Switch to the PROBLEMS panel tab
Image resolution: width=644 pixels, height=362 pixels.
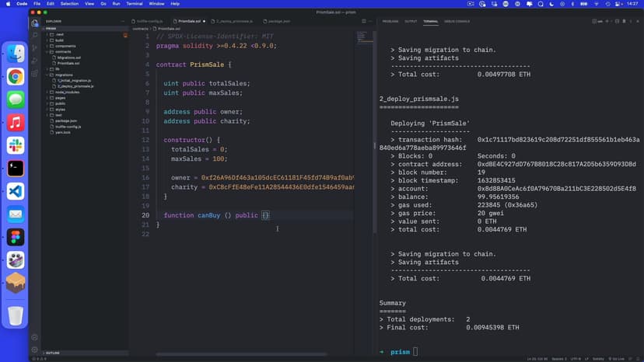point(390,21)
